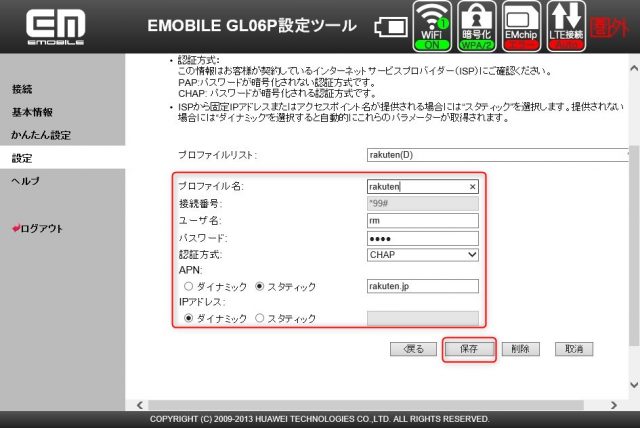
Task: Open the かんたん設定 sidebar menu
Action: tap(41, 135)
